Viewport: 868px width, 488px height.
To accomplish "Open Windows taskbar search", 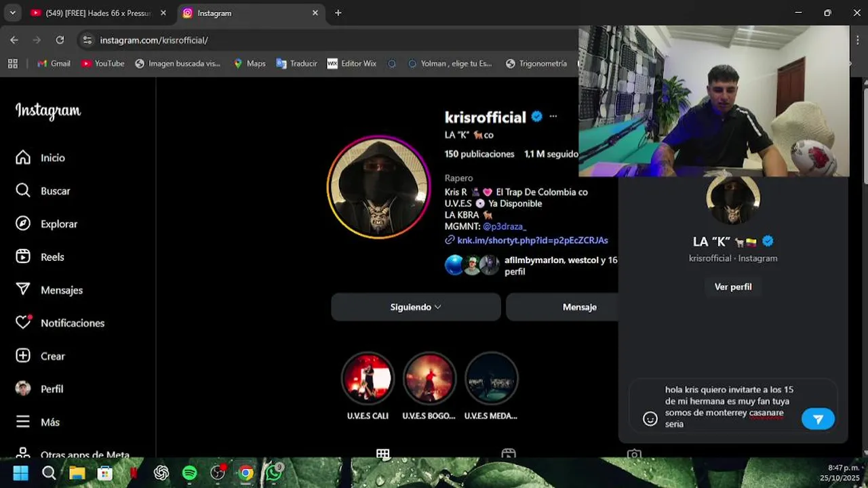I will tap(49, 473).
